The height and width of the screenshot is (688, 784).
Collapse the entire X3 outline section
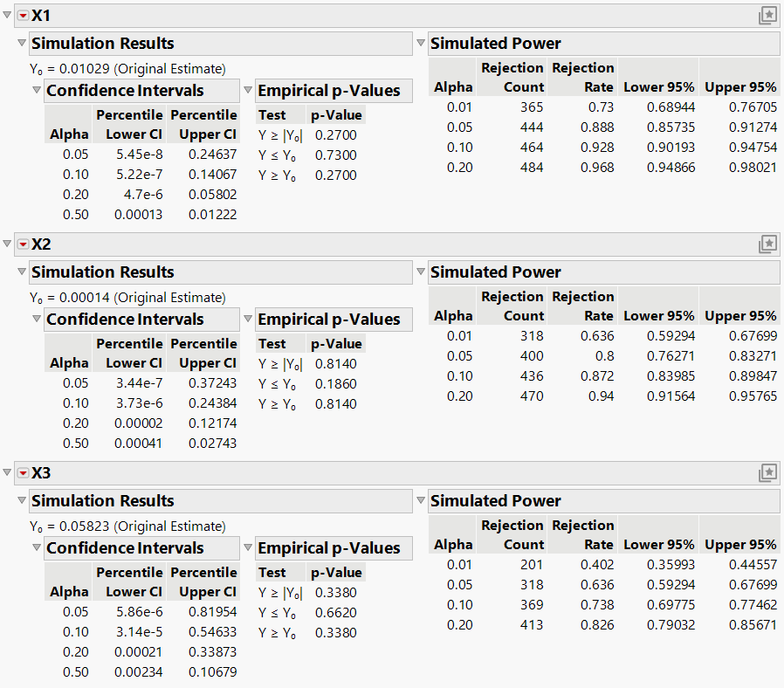(x=8, y=472)
